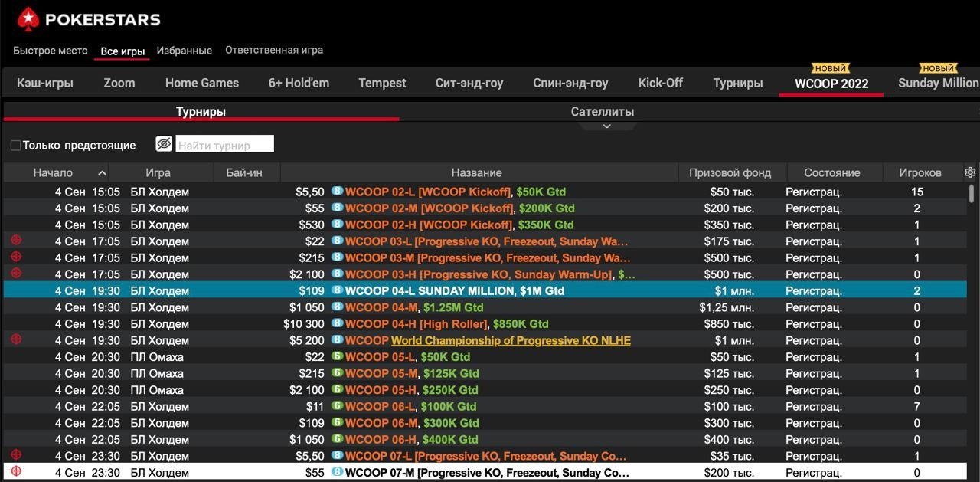Sort by the Игроков column header
The height and width of the screenshot is (482, 980).
[x=920, y=173]
